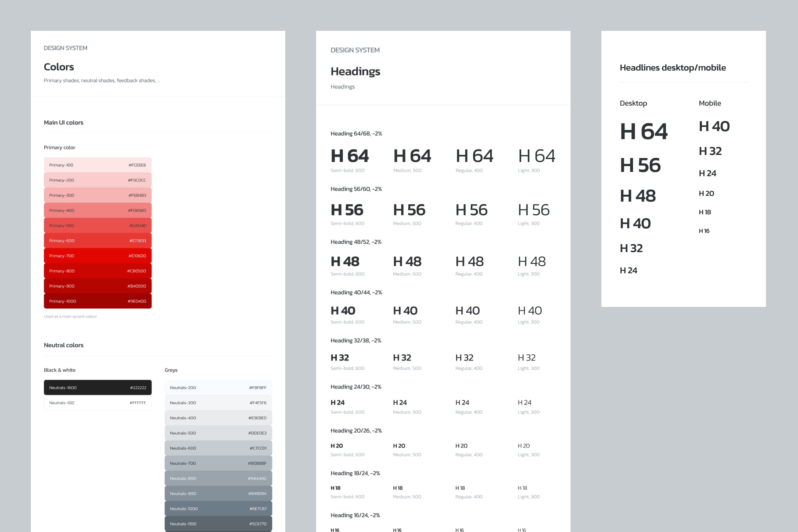Viewport: 798px width, 532px height.
Task: Click the hex code #EA514D label
Action: 138,225
